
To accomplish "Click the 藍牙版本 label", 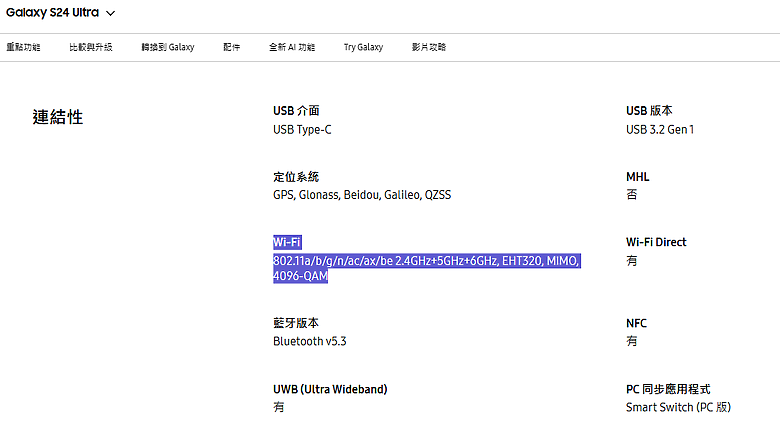I will coord(296,323).
